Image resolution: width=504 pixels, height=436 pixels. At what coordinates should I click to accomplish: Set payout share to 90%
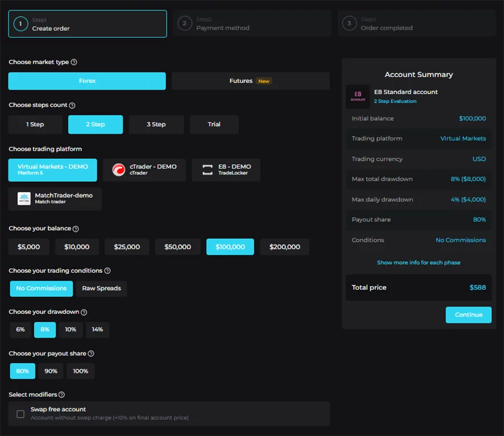(51, 371)
